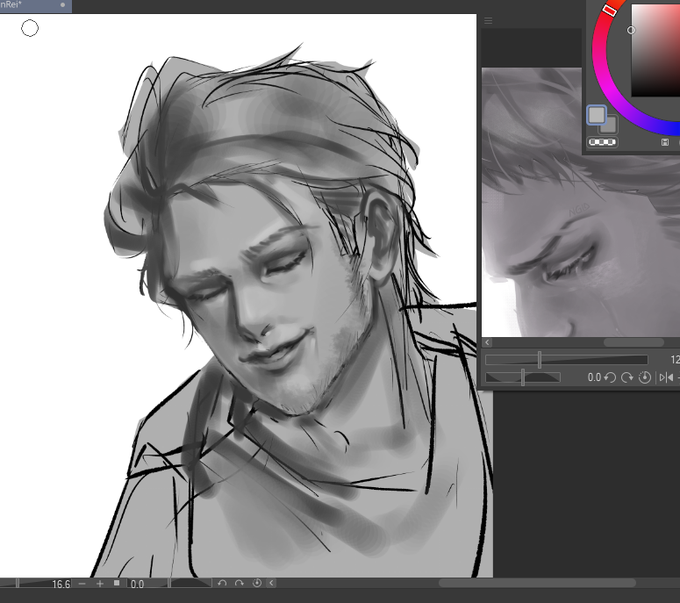Image resolution: width=680 pixels, height=603 pixels.
Task: Select the sub drawing color swatch
Action: pyautogui.click(x=611, y=128)
